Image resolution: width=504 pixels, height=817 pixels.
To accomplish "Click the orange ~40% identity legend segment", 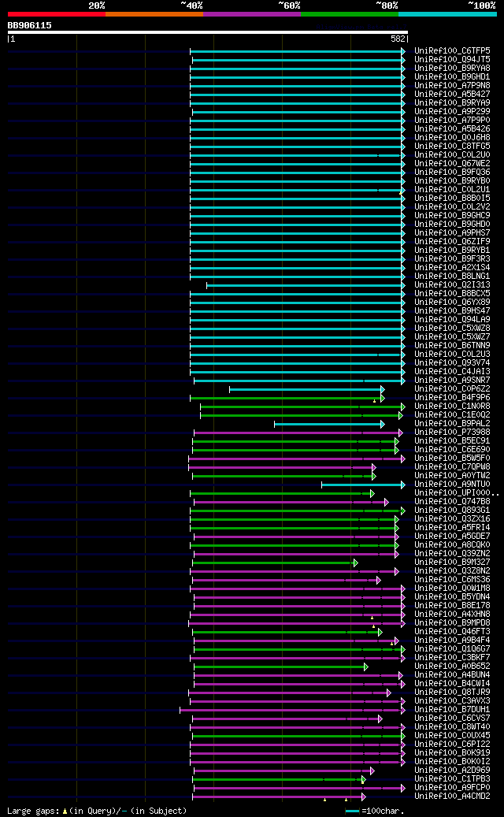I will click(154, 14).
